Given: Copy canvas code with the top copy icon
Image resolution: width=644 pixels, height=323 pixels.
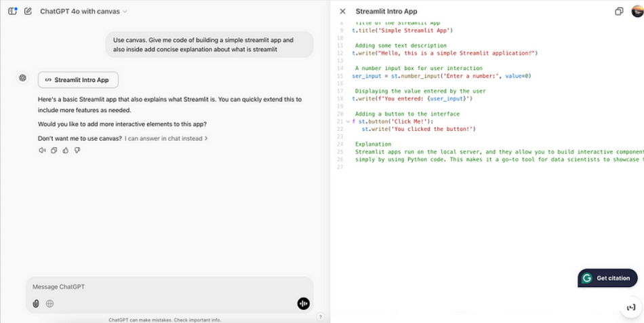Looking at the screenshot, I should pyautogui.click(x=619, y=12).
